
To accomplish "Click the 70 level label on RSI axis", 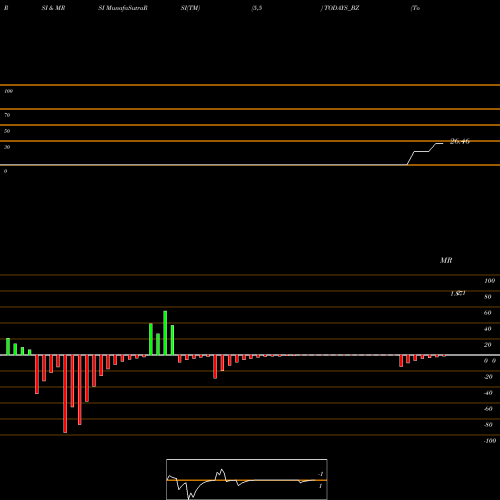I will (7, 115).
